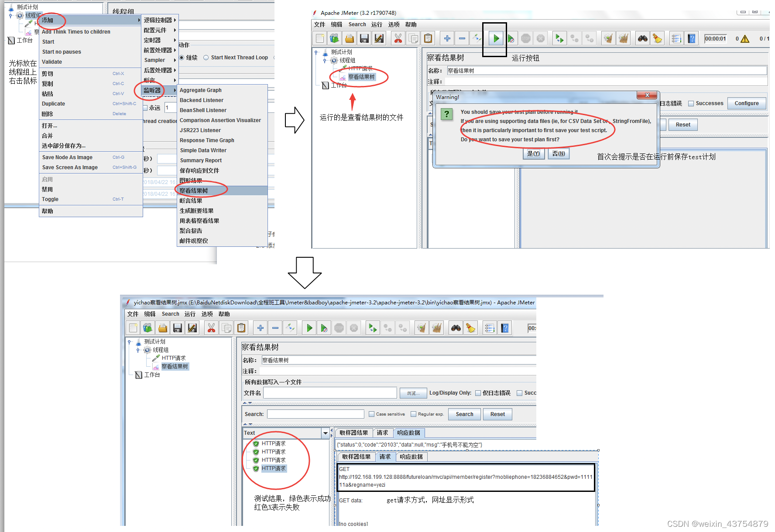Image resolution: width=775 pixels, height=532 pixels.
Task: Click the warning triangle error counter in top-right JMeter
Action: click(745, 39)
